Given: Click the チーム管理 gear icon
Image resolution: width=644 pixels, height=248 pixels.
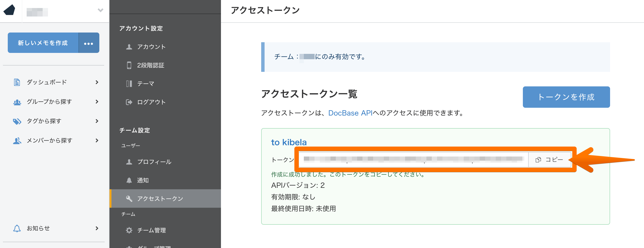Looking at the screenshot, I should [x=129, y=230].
